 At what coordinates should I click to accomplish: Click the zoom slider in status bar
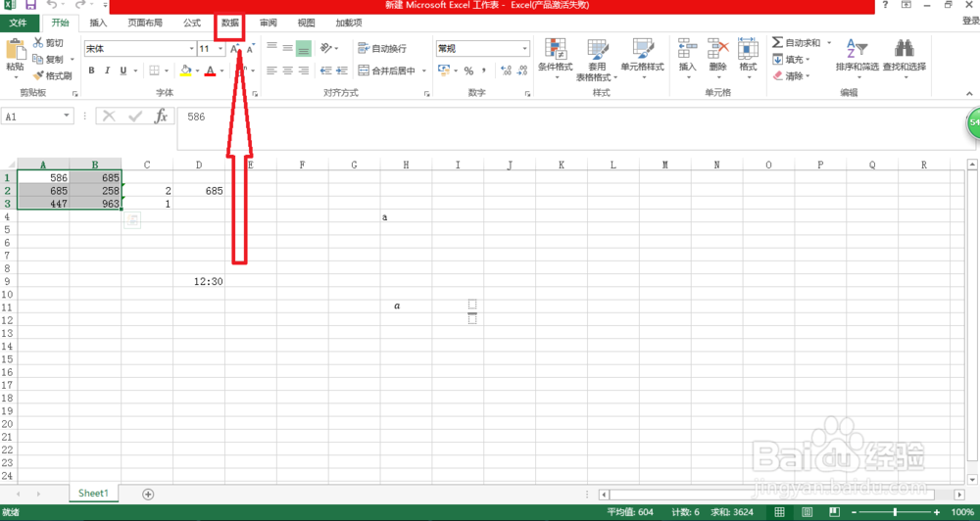895,512
